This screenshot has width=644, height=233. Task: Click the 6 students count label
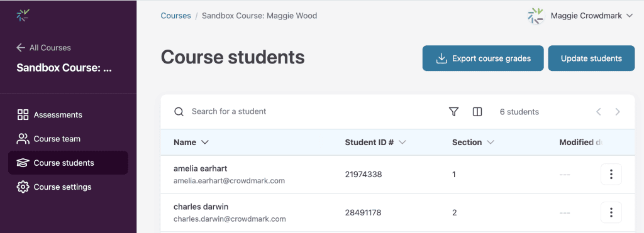(519, 112)
